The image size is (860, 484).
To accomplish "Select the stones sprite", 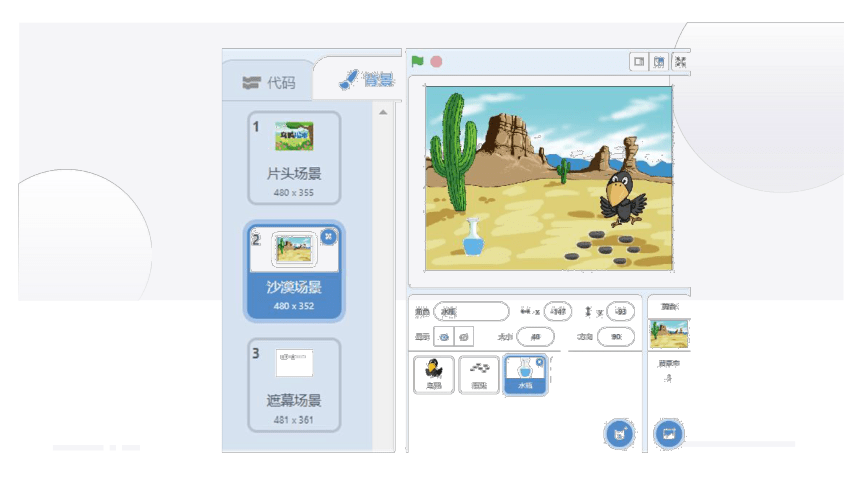I will click(479, 374).
